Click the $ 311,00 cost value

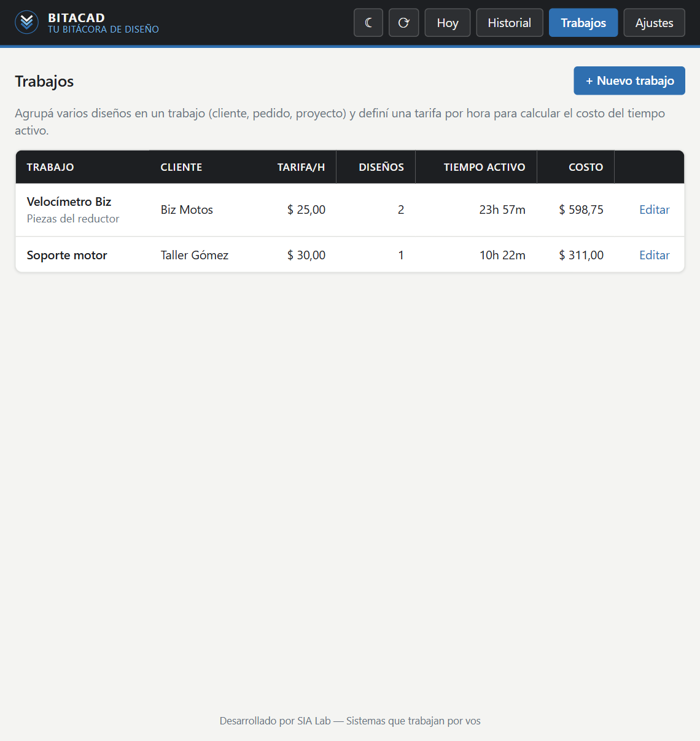[581, 255]
